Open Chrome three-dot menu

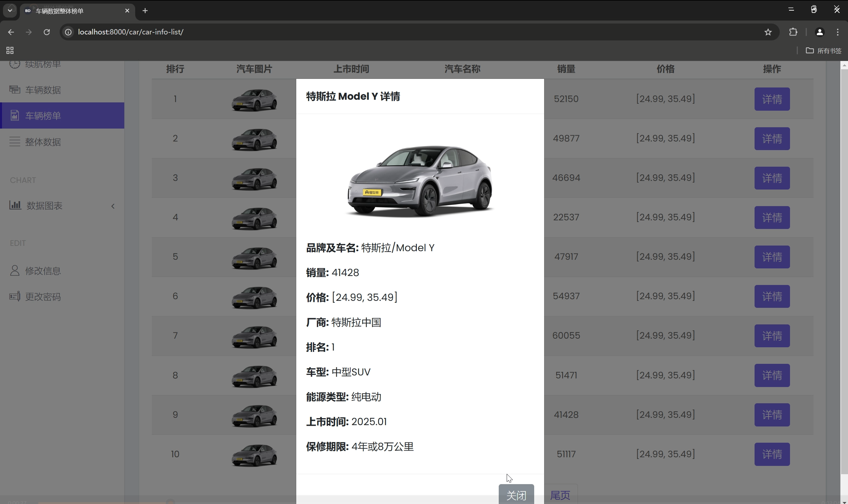tap(837, 32)
